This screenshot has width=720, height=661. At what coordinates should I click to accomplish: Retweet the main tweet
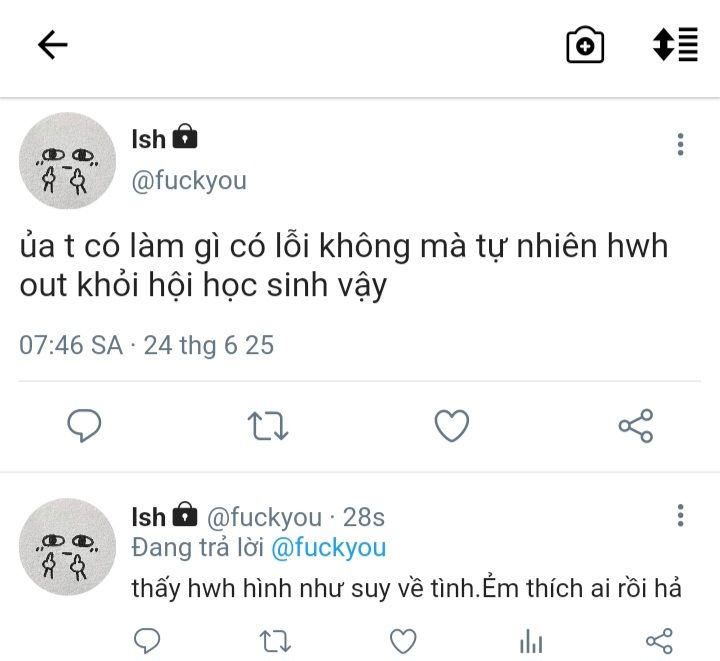[268, 426]
